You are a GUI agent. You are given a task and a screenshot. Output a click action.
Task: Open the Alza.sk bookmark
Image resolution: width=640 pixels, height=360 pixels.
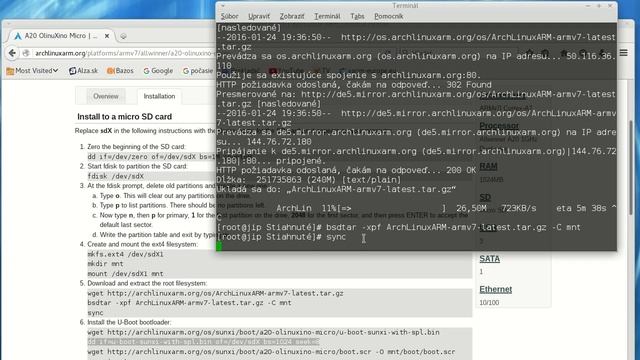click(x=83, y=71)
